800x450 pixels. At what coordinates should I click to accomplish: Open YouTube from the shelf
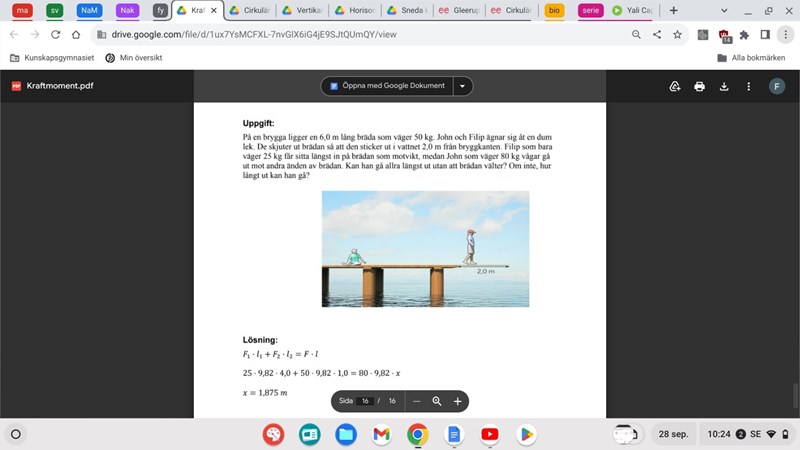[489, 434]
